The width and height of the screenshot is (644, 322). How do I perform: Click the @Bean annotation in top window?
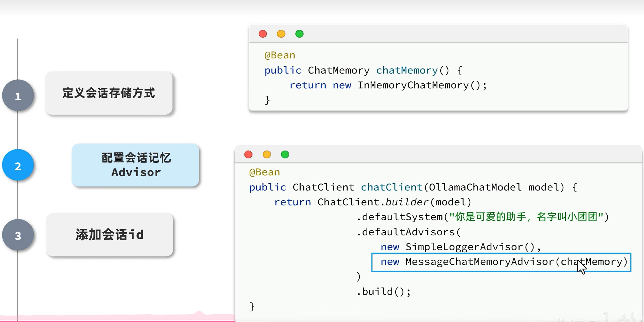click(x=279, y=55)
